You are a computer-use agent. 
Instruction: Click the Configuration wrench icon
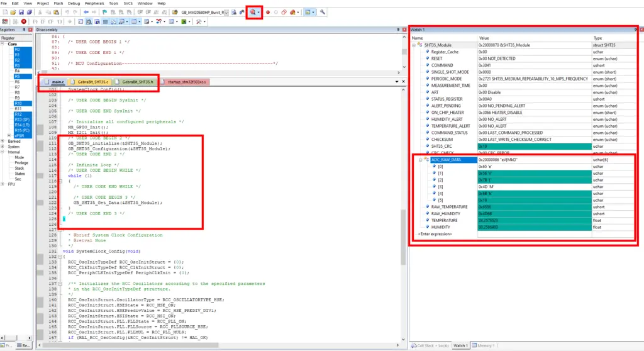(323, 13)
